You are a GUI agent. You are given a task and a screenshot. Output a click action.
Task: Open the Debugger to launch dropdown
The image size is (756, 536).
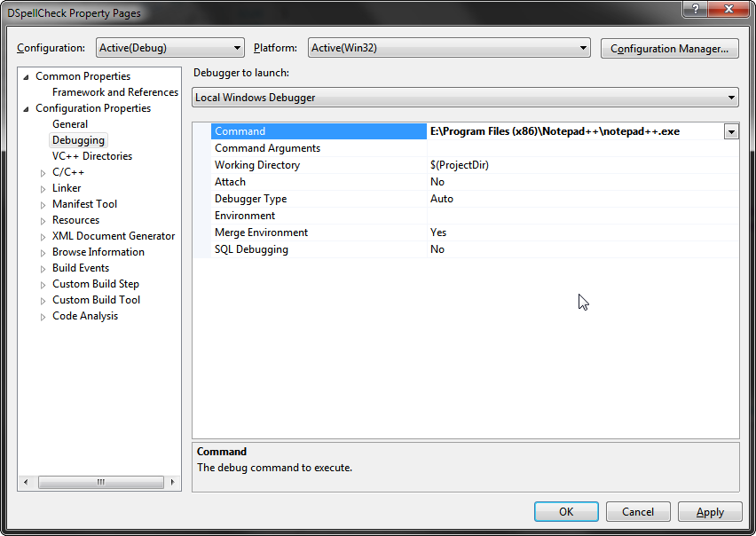tap(730, 98)
